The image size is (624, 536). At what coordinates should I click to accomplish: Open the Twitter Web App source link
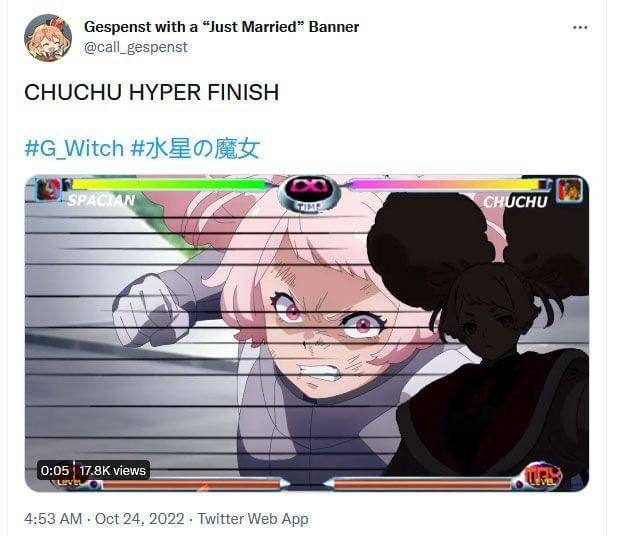[253, 519]
